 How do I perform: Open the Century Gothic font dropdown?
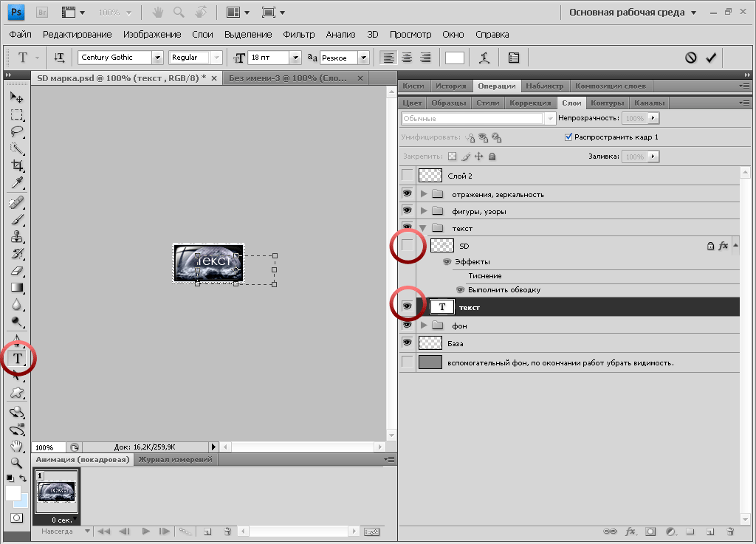pos(158,58)
